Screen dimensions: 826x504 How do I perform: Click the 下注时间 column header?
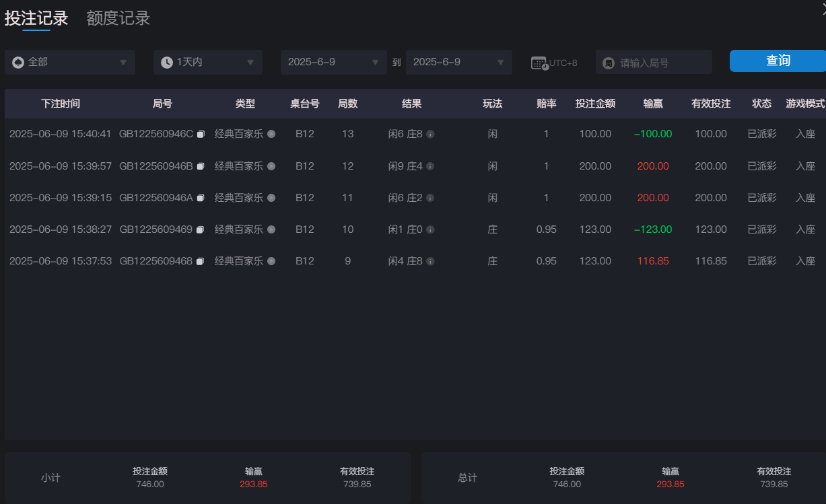click(x=61, y=104)
